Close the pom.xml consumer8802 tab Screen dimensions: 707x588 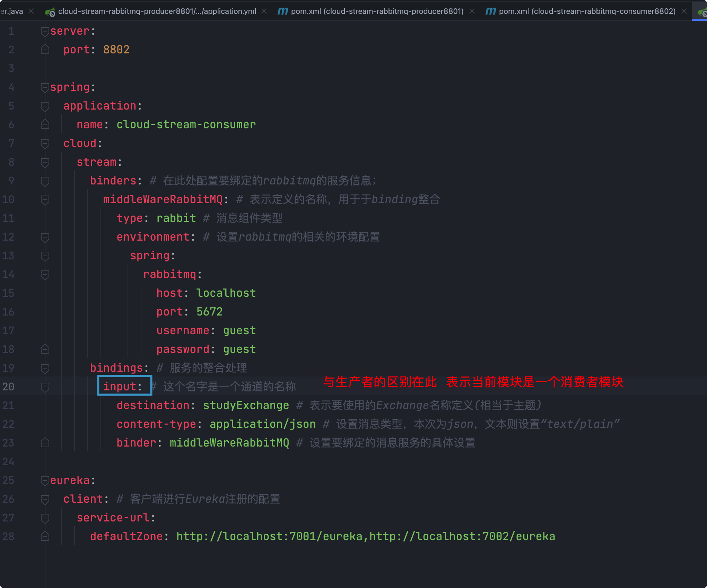[684, 11]
